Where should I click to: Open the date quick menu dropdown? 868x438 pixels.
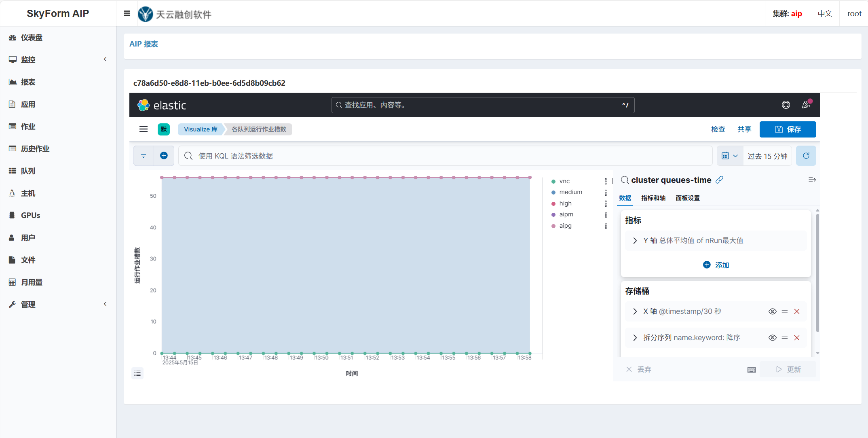click(730, 156)
